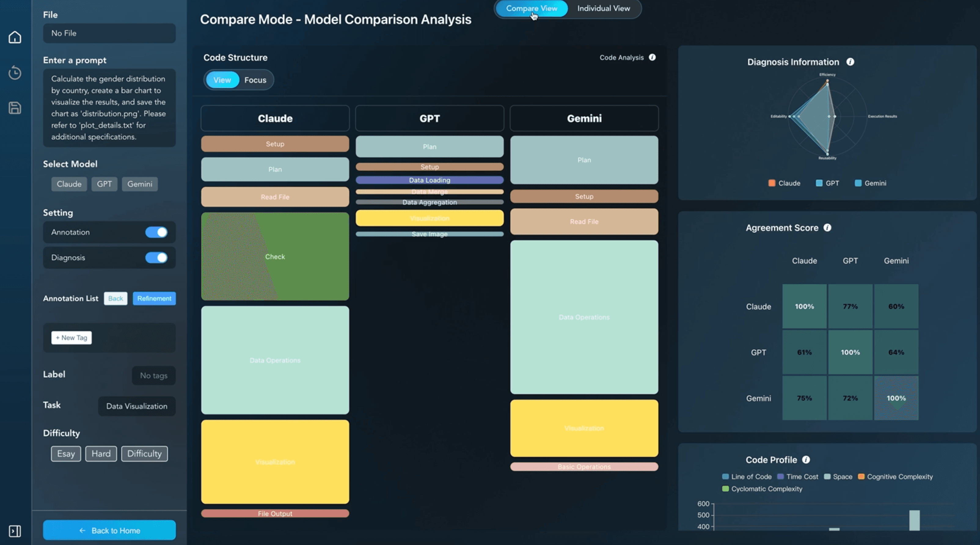This screenshot has height=545, width=980.
Task: Open the Data Visualization task field
Action: 137,406
